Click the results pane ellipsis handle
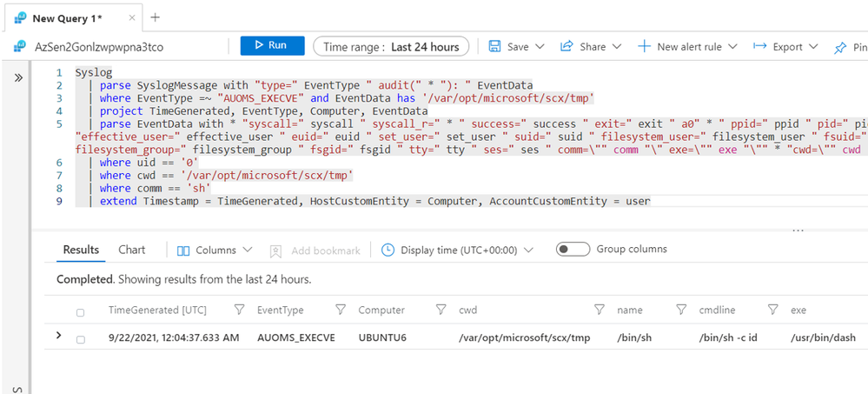 (x=798, y=230)
